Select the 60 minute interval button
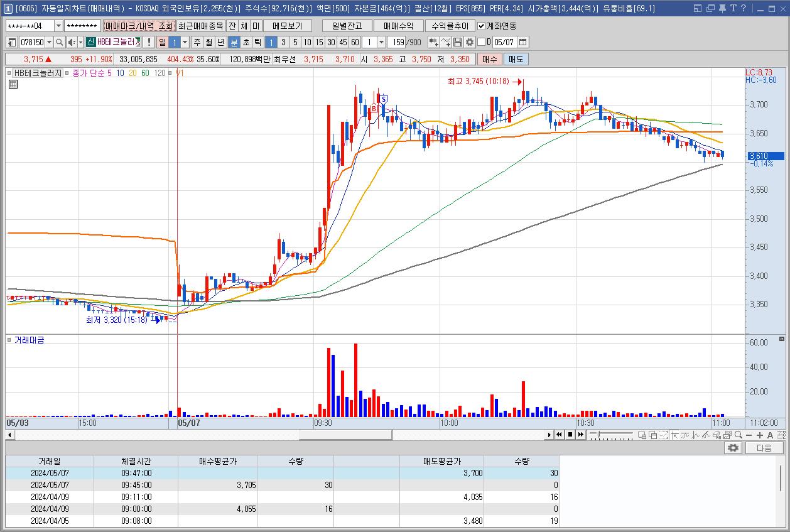 (x=355, y=42)
